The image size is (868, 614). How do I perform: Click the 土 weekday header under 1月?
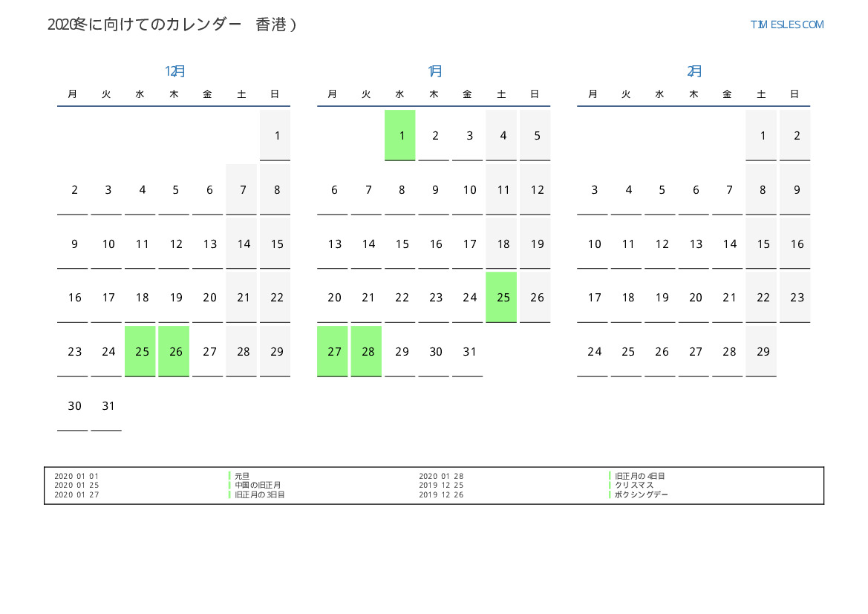501,94
